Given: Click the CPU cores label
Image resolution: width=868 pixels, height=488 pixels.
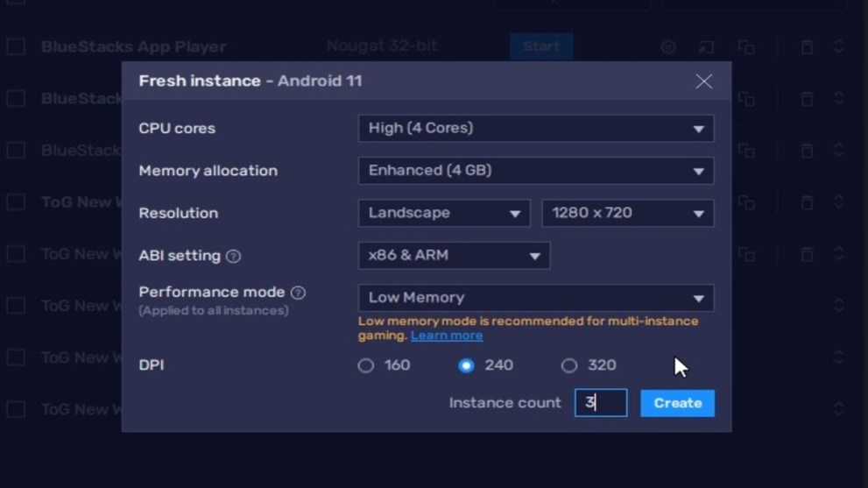Looking at the screenshot, I should tap(177, 129).
